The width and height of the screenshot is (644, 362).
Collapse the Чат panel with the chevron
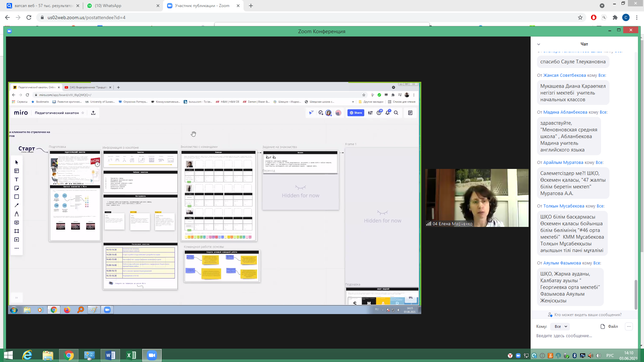(539, 44)
